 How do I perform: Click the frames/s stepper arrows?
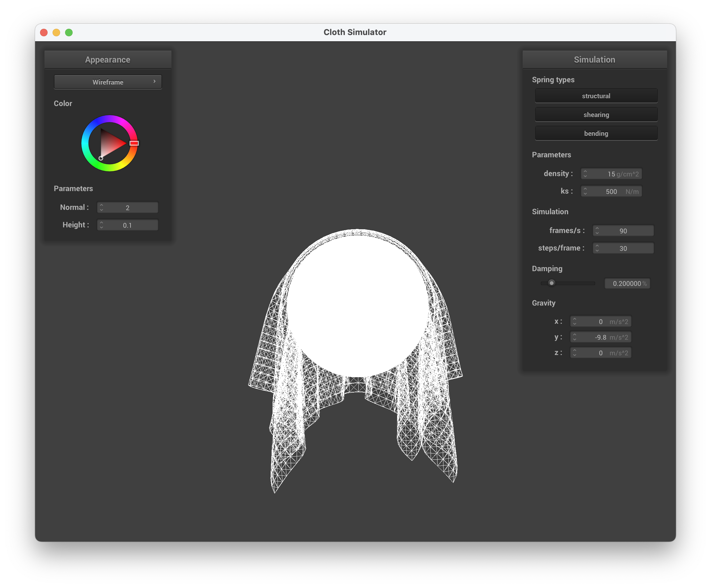597,231
